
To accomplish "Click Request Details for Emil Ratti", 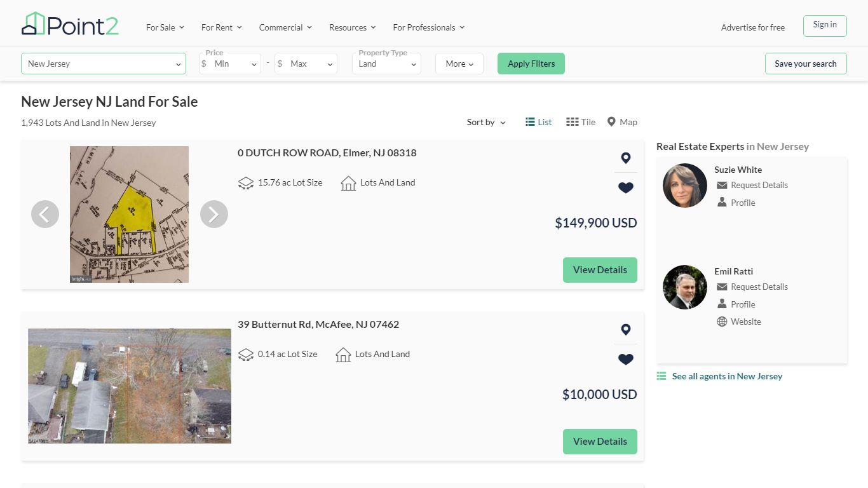I will pos(759,287).
